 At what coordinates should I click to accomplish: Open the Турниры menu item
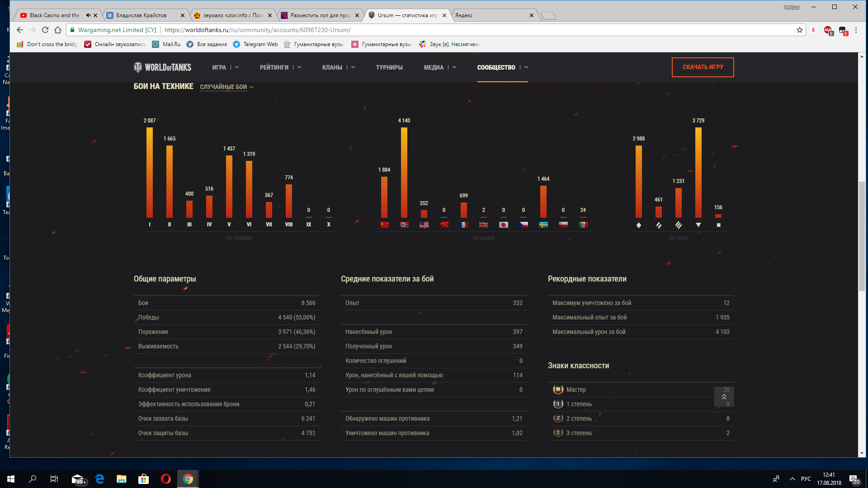[389, 67]
